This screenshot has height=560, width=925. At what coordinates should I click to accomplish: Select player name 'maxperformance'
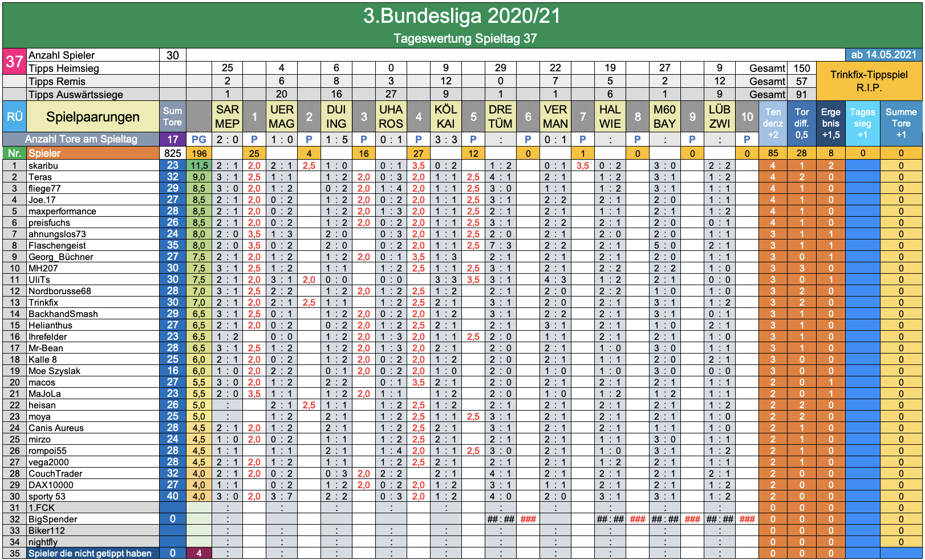[x=62, y=211]
